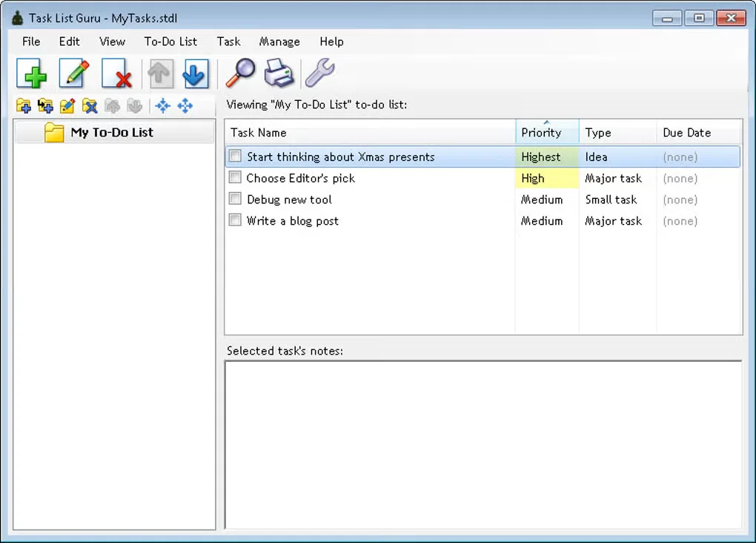Click the due date '(none)' for Choose Editor's pick
The height and width of the screenshot is (543, 756).
(x=680, y=178)
